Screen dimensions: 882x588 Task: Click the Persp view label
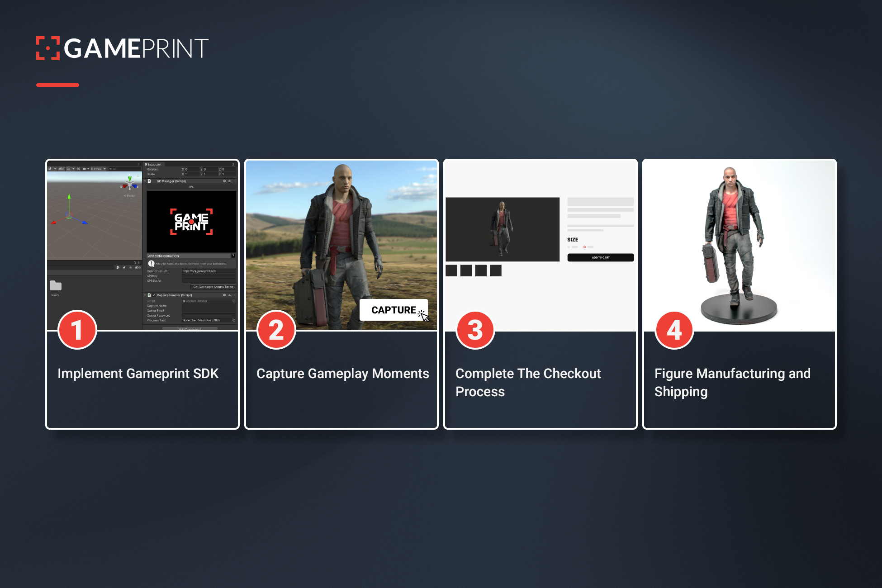(130, 196)
